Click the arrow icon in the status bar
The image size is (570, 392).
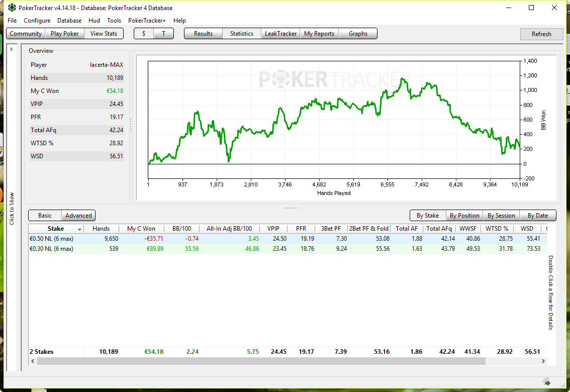click(x=546, y=382)
